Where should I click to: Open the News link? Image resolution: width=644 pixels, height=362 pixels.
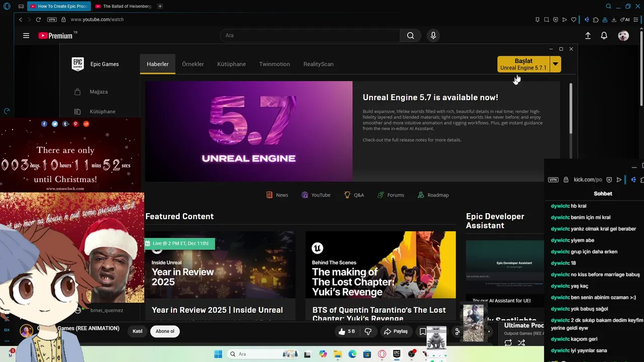click(277, 195)
